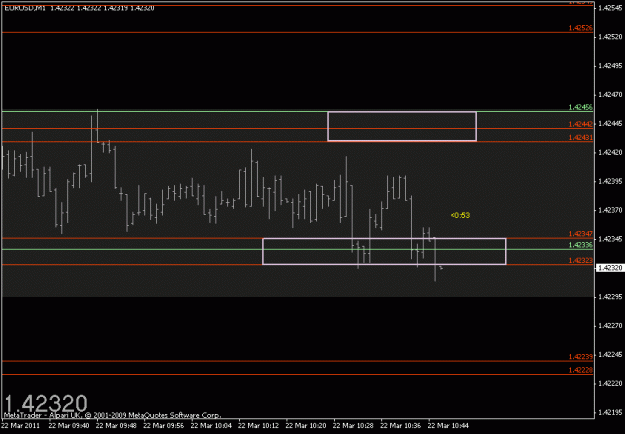This screenshot has height=434, width=625.
Task: Click the orange 1.42526 level label
Action: click(580, 28)
